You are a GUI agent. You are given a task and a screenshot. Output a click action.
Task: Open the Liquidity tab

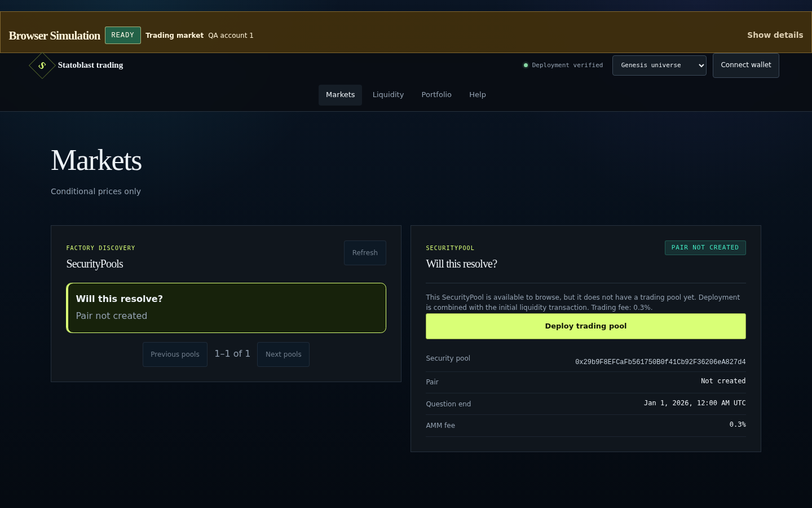click(388, 95)
